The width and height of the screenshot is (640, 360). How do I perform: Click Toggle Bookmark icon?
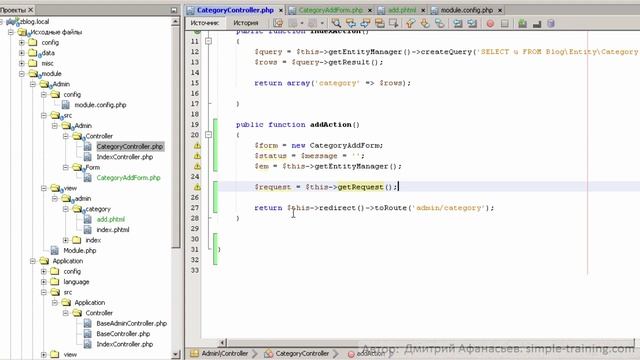(x=440, y=23)
